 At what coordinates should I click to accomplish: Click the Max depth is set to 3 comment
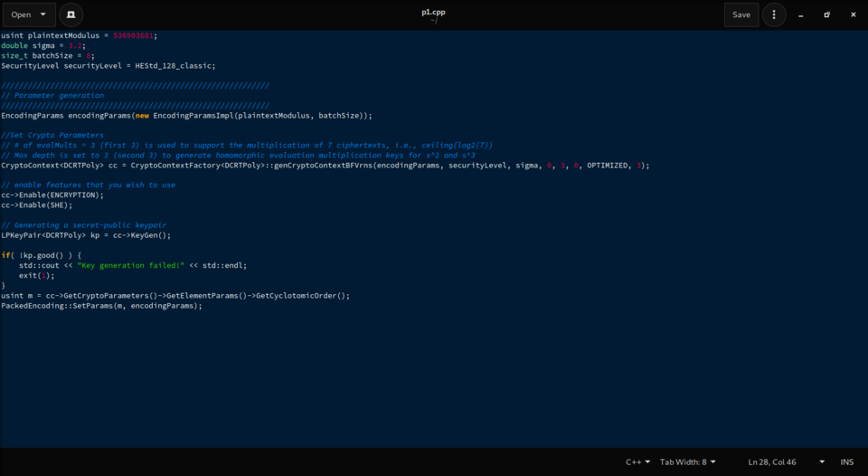pos(238,156)
